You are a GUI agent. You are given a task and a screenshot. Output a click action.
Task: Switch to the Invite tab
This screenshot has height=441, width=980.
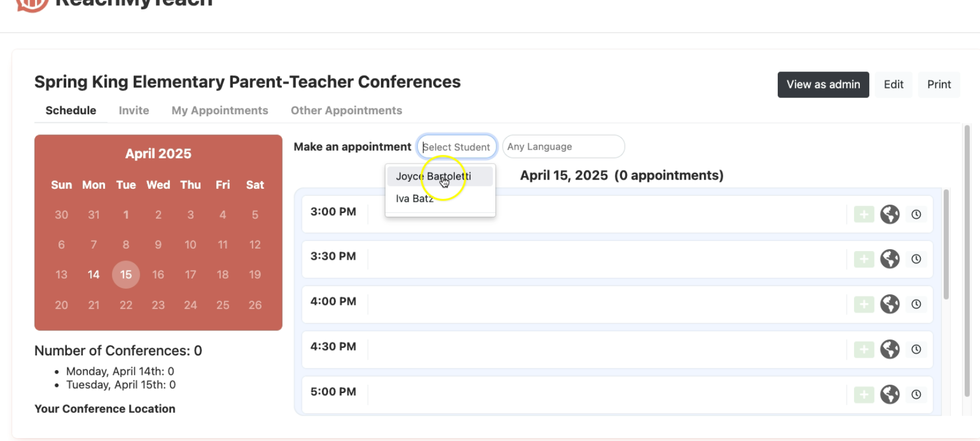coord(134,111)
